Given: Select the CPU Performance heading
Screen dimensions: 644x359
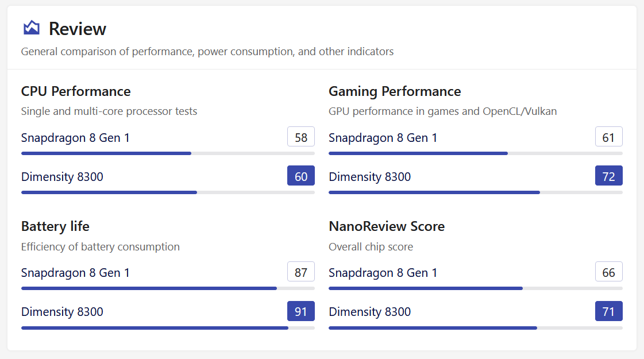Looking at the screenshot, I should pos(76,91).
